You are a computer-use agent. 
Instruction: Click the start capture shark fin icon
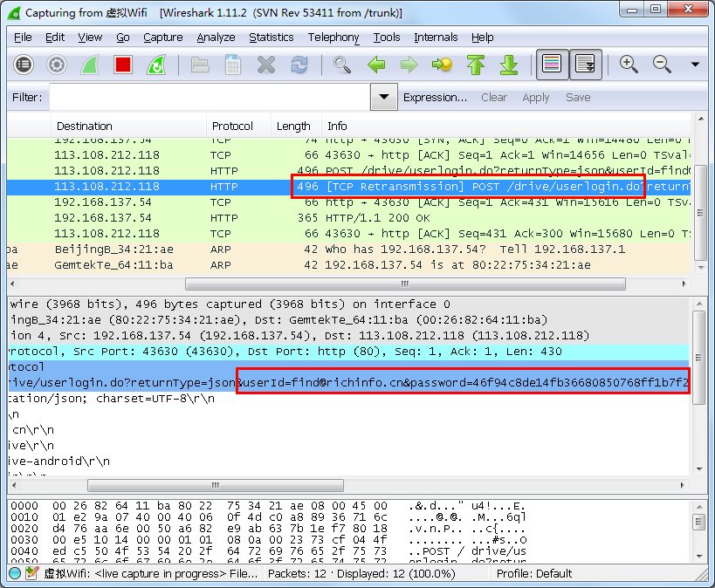point(90,65)
